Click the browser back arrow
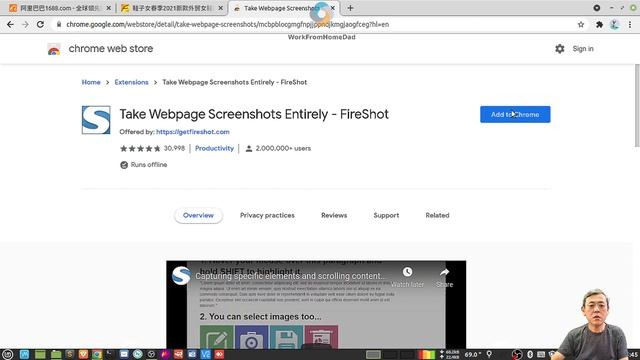 (x=10, y=24)
